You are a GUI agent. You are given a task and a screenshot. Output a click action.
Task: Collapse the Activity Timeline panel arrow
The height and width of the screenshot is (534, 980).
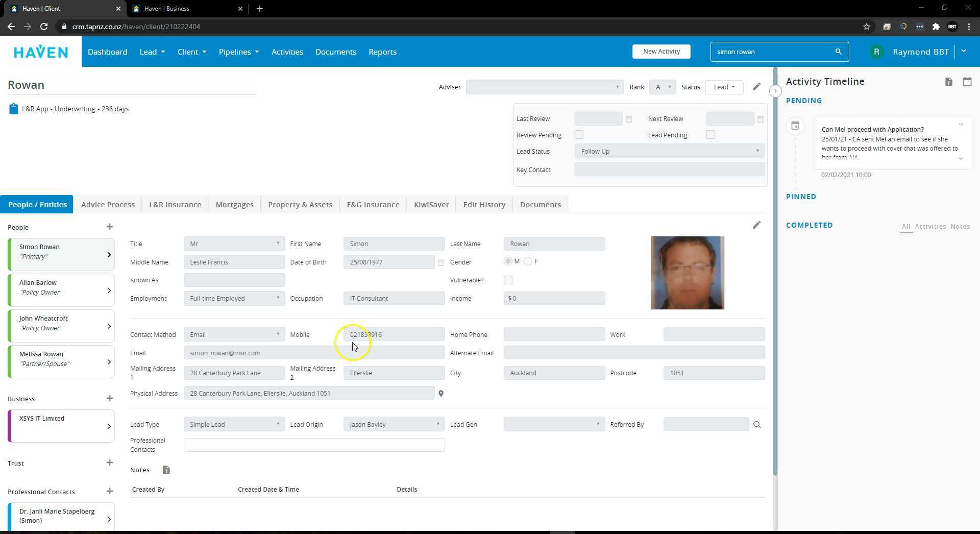click(x=775, y=91)
